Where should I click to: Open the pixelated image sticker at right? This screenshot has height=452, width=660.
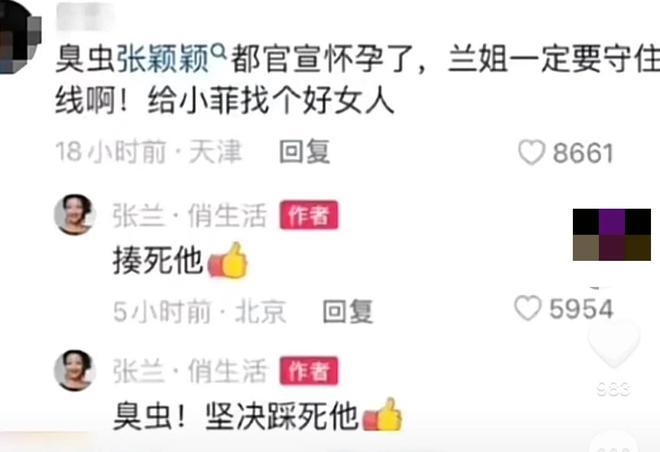tap(612, 234)
